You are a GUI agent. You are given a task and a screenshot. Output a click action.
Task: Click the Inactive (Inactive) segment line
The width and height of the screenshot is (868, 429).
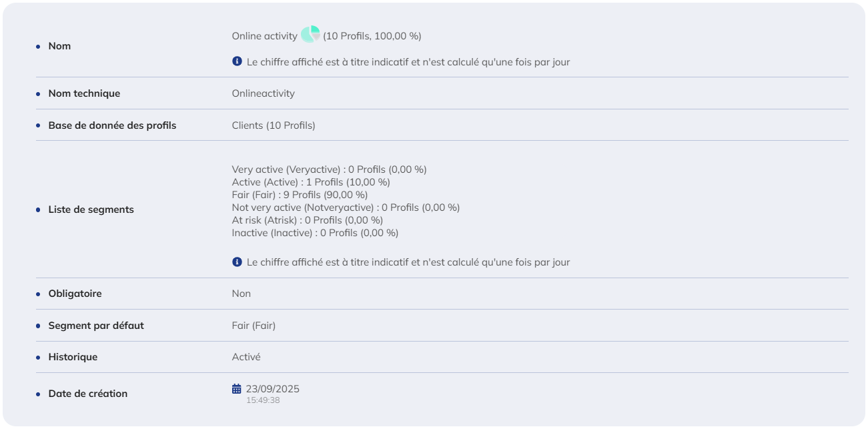pos(315,233)
